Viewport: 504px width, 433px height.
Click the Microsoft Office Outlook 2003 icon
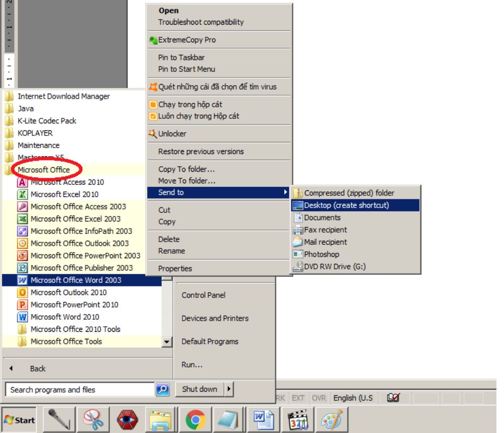[x=22, y=244]
